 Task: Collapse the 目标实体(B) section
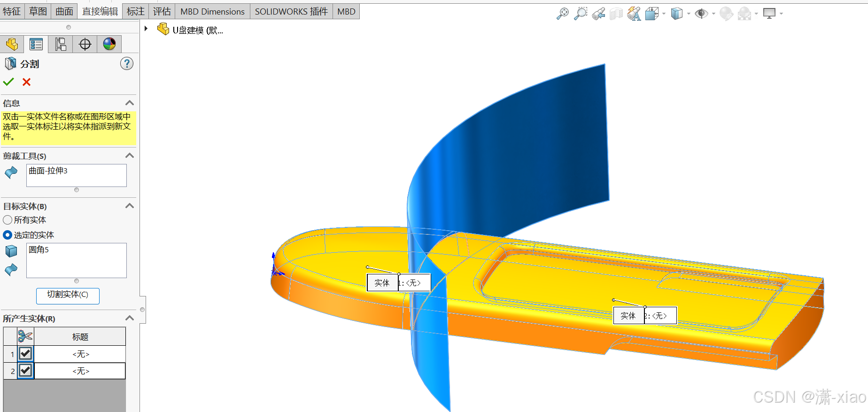coord(130,206)
